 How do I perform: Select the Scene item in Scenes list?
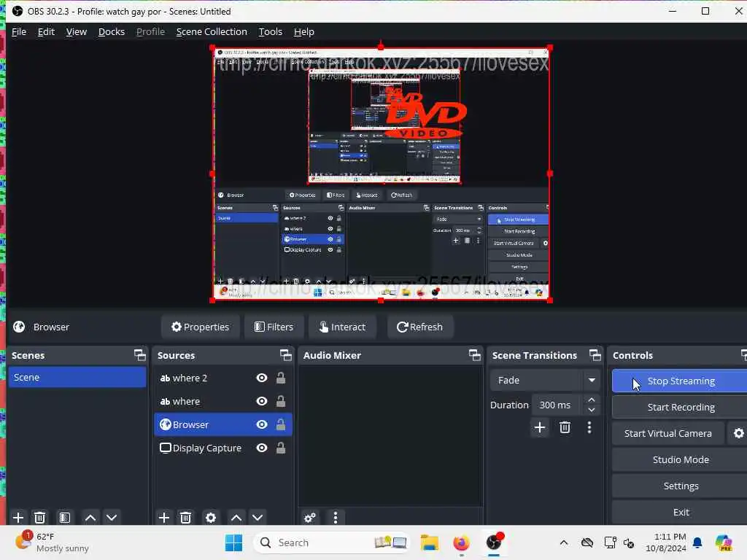click(77, 377)
